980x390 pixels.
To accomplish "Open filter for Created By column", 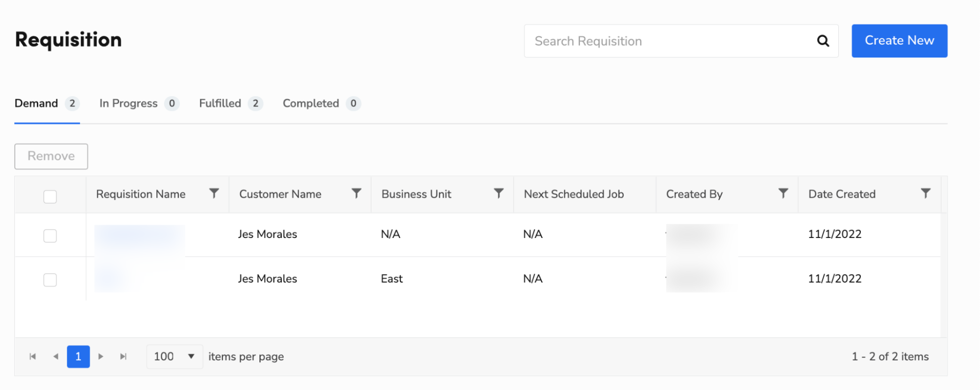I will click(783, 193).
